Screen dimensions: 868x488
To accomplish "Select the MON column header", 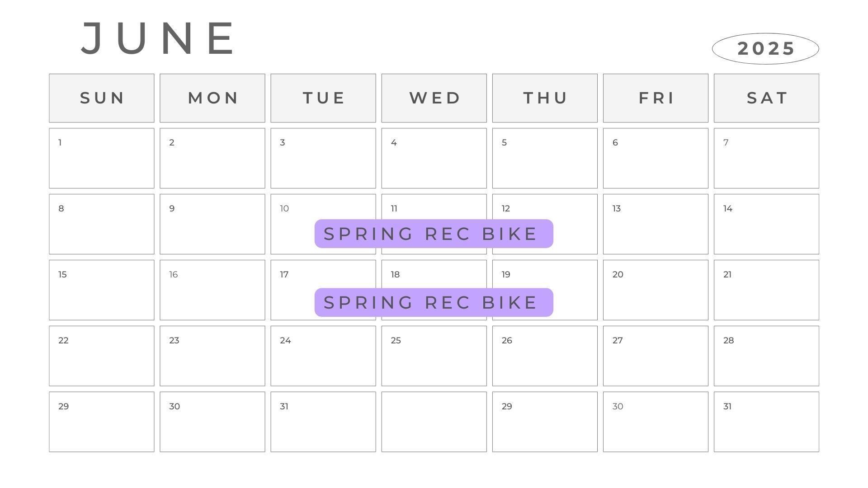I will pyautogui.click(x=212, y=98).
